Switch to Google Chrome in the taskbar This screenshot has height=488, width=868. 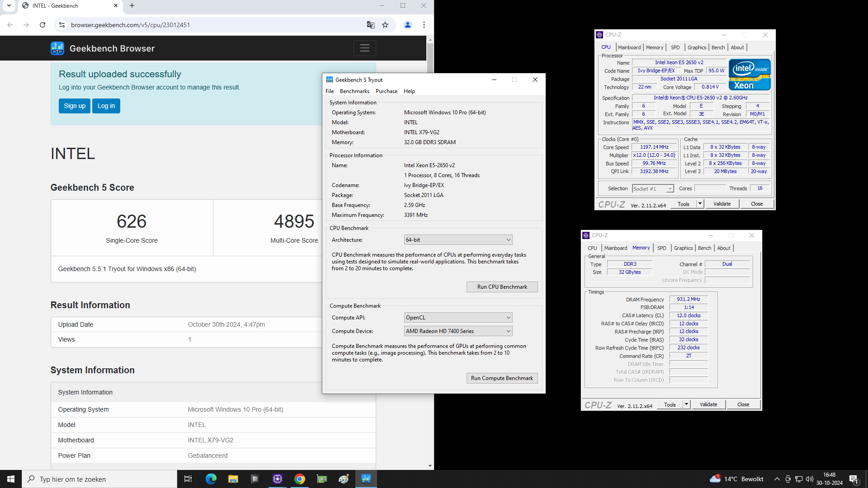point(300,479)
